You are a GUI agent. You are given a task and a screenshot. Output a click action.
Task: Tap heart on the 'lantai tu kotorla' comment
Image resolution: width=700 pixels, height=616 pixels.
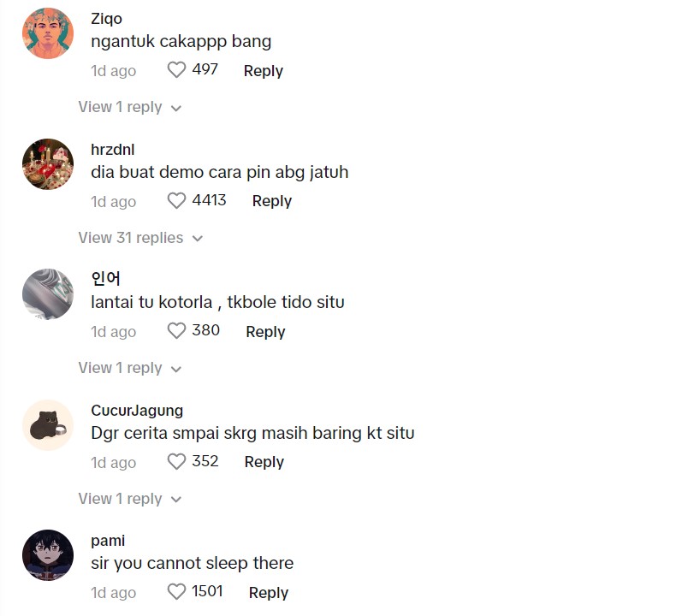pos(176,331)
